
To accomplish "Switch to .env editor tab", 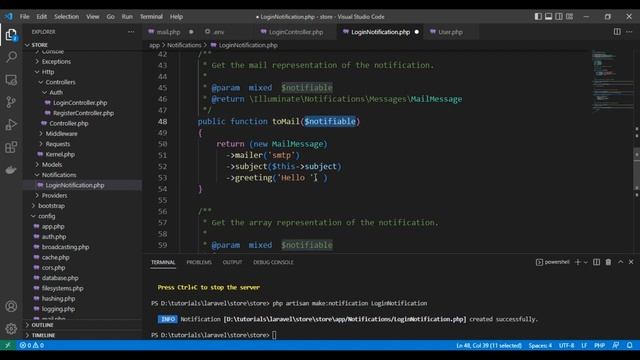I will (x=219, y=32).
